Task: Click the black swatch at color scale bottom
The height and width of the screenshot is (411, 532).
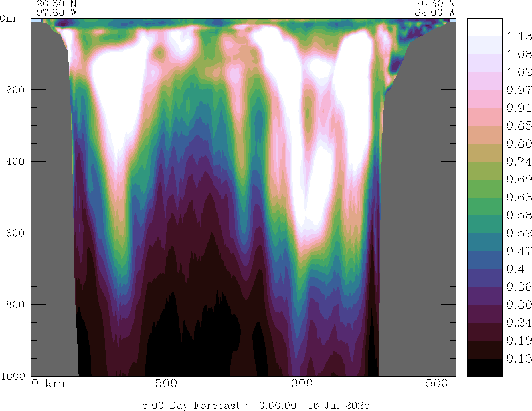Action: pyautogui.click(x=485, y=367)
